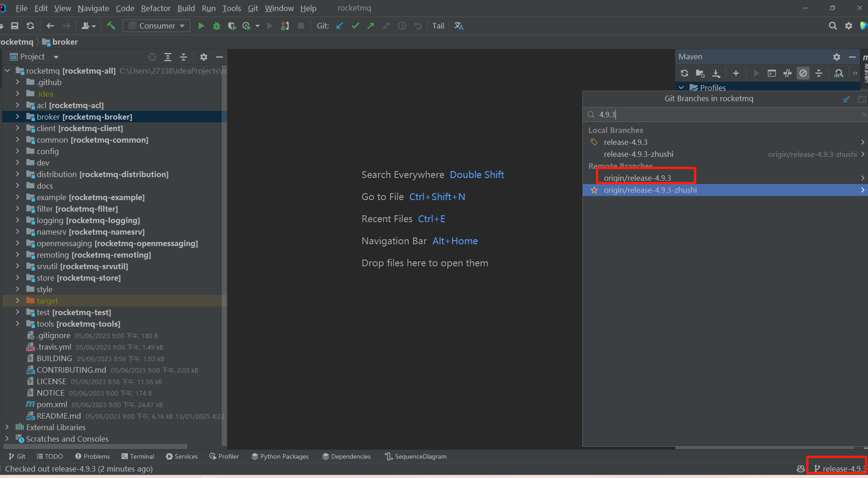Click the Git Show History clock icon
The width and height of the screenshot is (868, 478).
click(x=402, y=26)
